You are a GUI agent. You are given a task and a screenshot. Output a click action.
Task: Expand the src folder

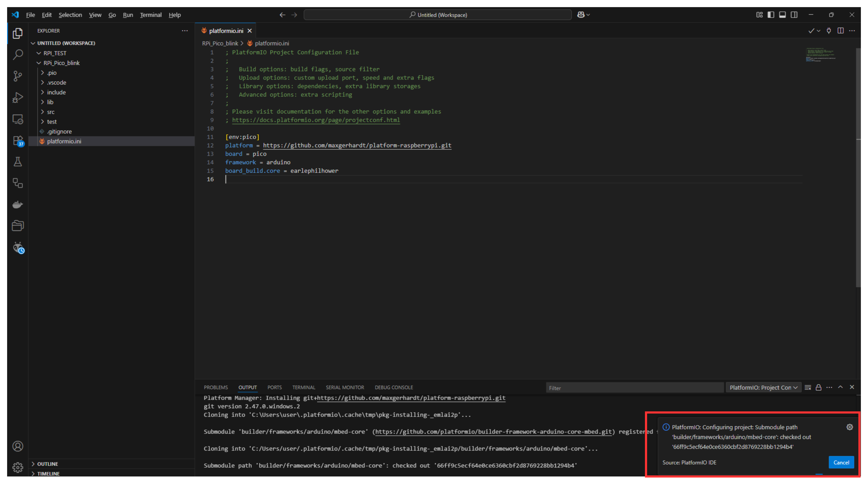point(51,112)
